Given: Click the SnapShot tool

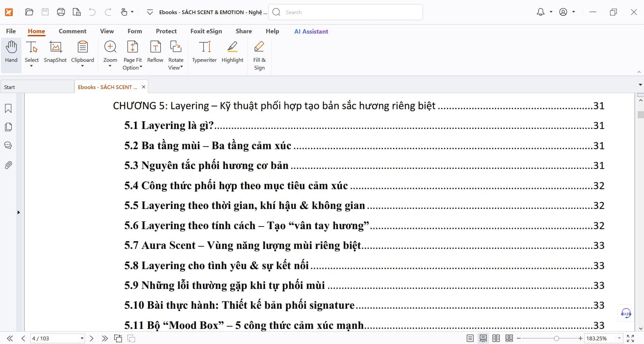Looking at the screenshot, I should click(x=55, y=52).
